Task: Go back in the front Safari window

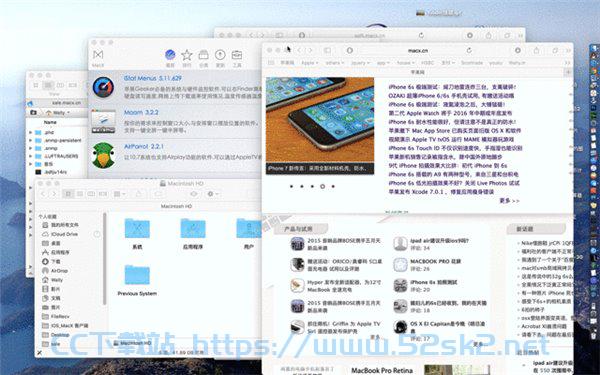Action: tap(299, 51)
